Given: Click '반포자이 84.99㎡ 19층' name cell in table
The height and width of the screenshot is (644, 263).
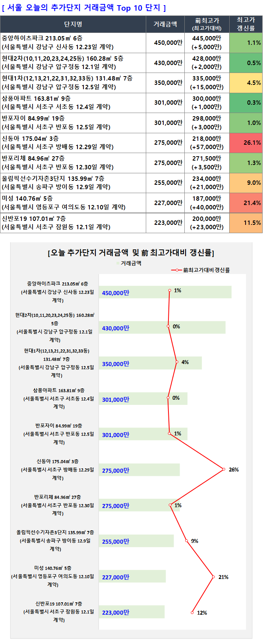Looking at the screenshot, I should point(73,123).
